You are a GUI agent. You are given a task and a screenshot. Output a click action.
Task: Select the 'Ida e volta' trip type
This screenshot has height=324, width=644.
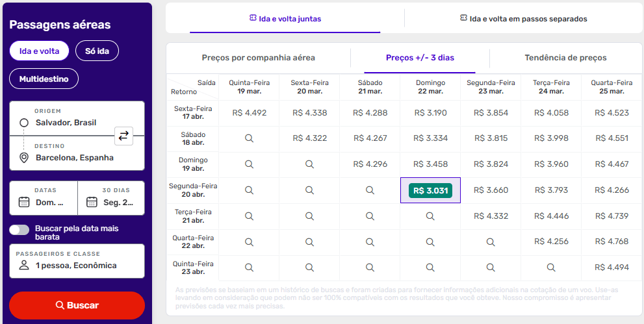pos(39,51)
